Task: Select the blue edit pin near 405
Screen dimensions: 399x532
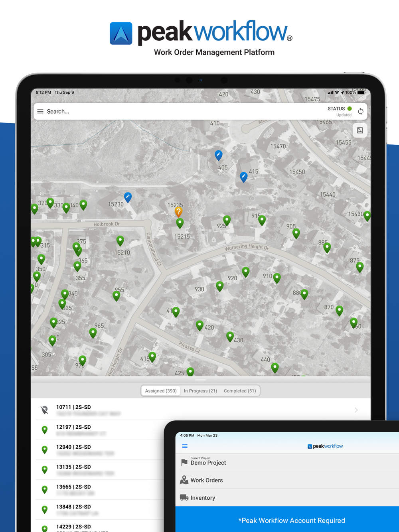Action: pos(219,155)
